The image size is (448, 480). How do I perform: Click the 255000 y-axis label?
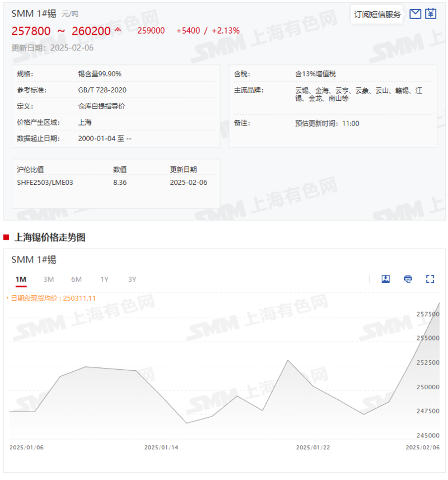(x=428, y=338)
